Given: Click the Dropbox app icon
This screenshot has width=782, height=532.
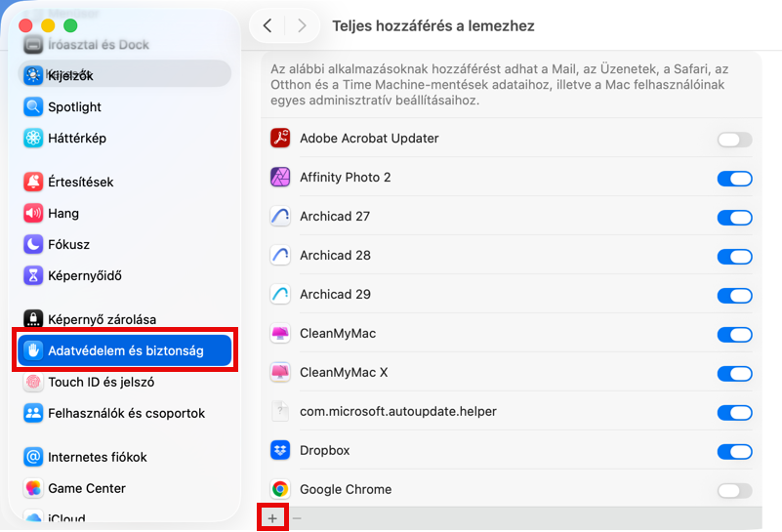Looking at the screenshot, I should 280,450.
